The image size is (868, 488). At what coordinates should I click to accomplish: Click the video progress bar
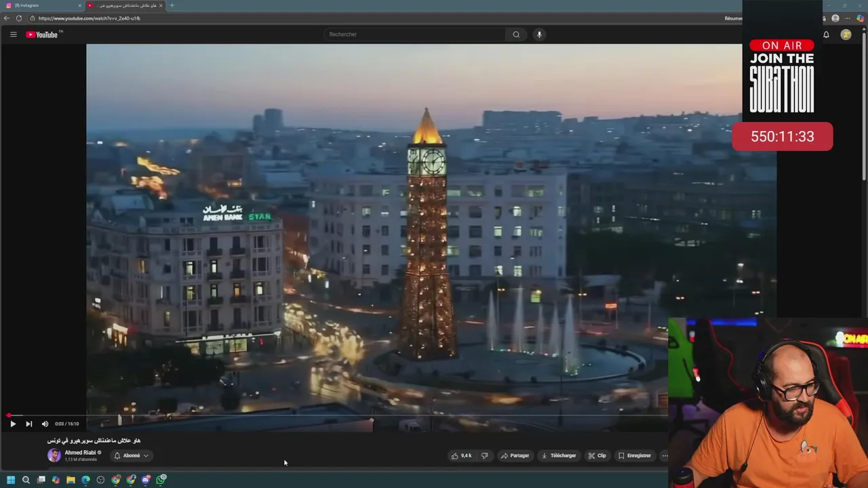(337, 415)
